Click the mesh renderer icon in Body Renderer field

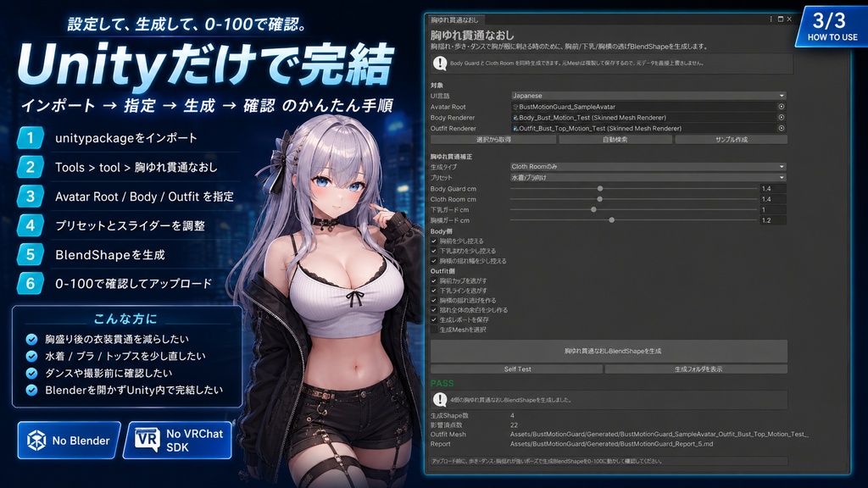coord(515,117)
